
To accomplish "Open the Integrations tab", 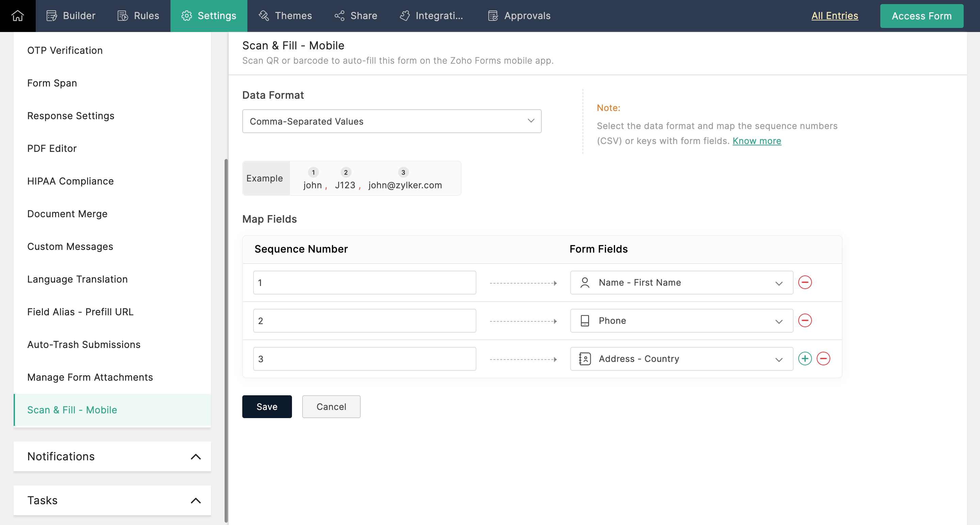I will (x=431, y=16).
